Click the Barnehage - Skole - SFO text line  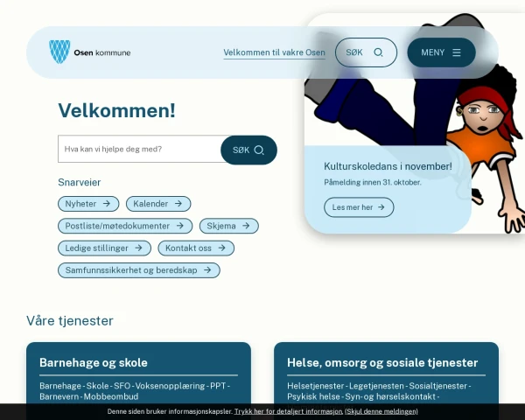[x=135, y=386]
